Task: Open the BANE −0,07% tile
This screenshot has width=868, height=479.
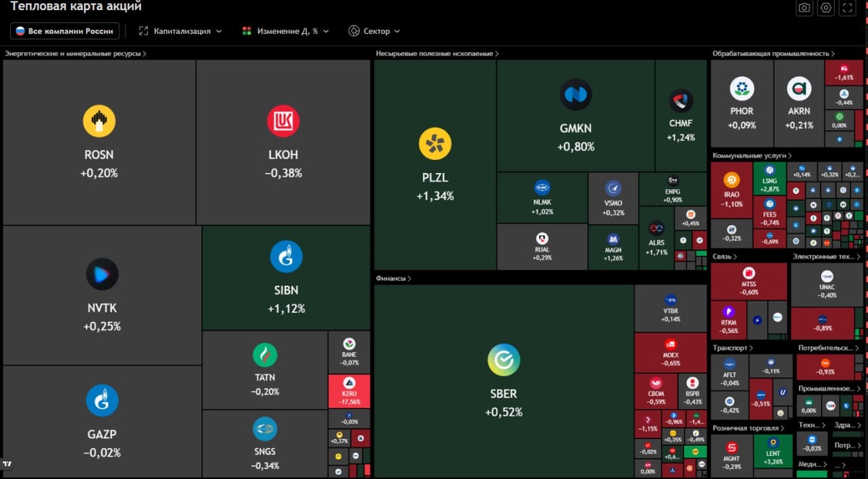Action: [x=349, y=352]
